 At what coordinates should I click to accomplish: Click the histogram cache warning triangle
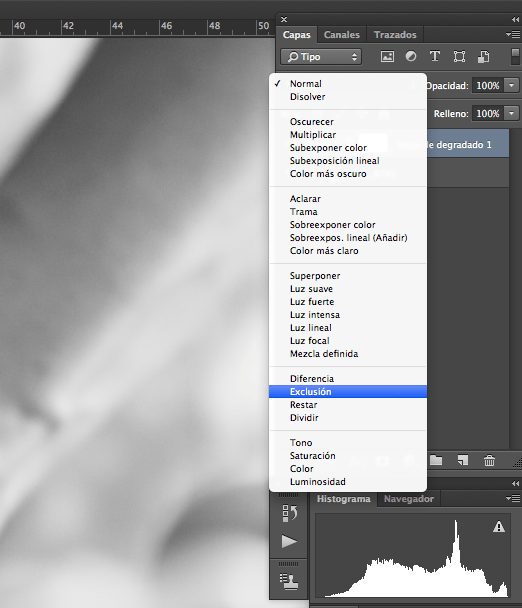pyautogui.click(x=499, y=527)
